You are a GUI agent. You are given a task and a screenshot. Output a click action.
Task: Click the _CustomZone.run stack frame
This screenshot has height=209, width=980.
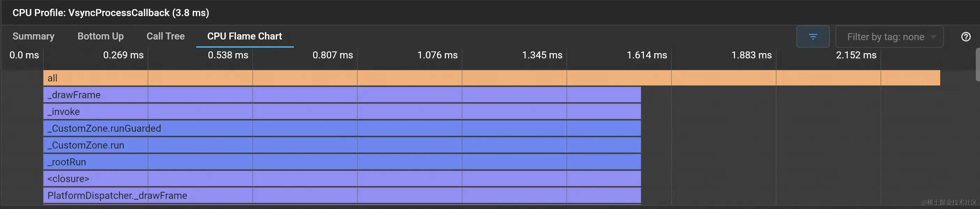(x=342, y=145)
